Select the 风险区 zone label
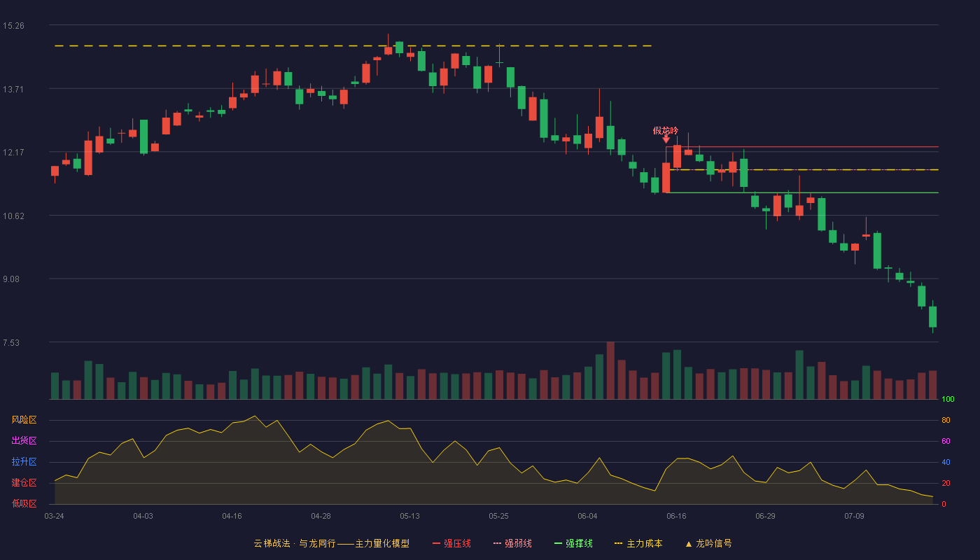 [x=24, y=420]
